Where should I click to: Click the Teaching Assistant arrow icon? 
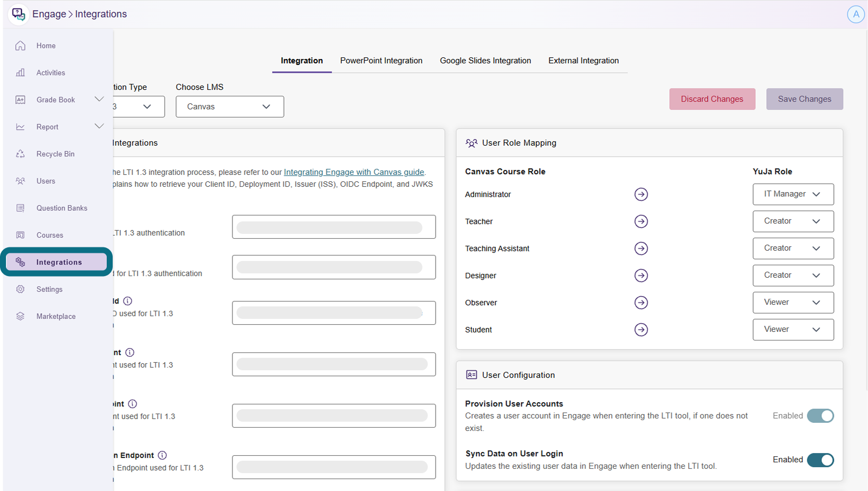pyautogui.click(x=641, y=248)
